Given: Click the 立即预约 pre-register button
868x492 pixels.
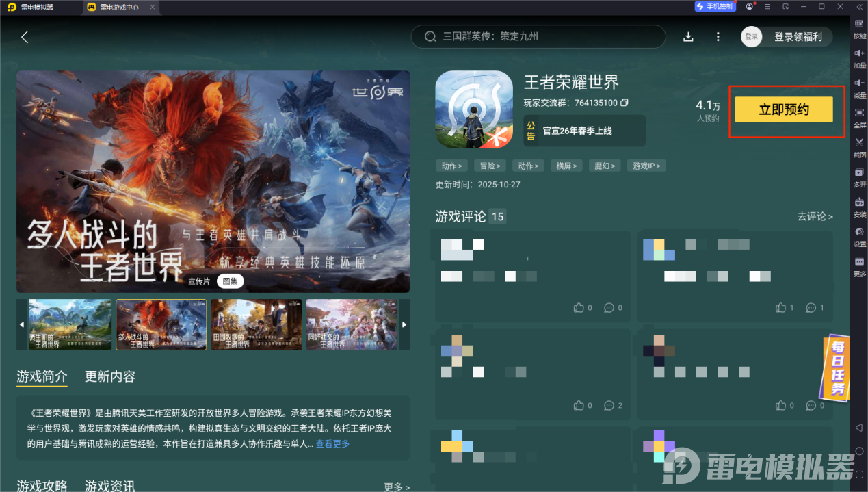Looking at the screenshot, I should [x=784, y=109].
